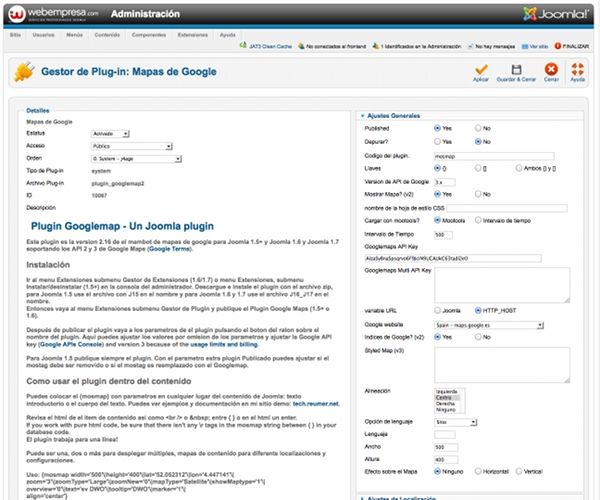Viewport: 600px width, 500px height.
Task: Select Vertical effect on the map
Action: coord(518,471)
